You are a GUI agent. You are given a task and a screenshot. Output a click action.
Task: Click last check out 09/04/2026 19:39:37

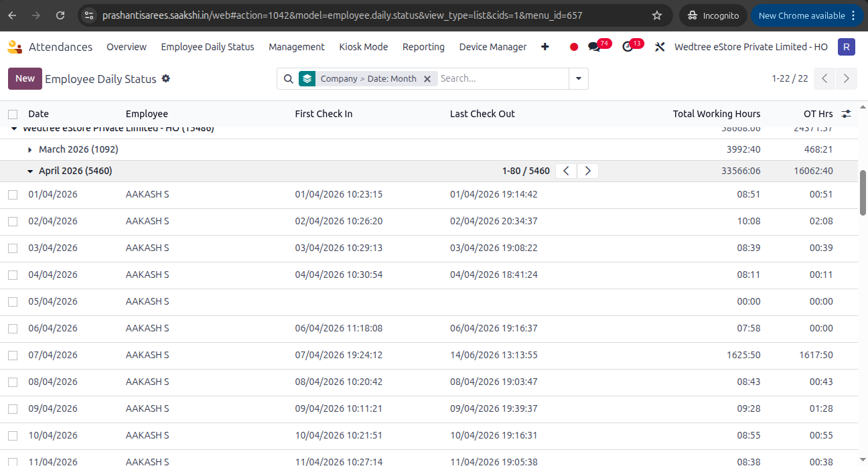coord(494,408)
